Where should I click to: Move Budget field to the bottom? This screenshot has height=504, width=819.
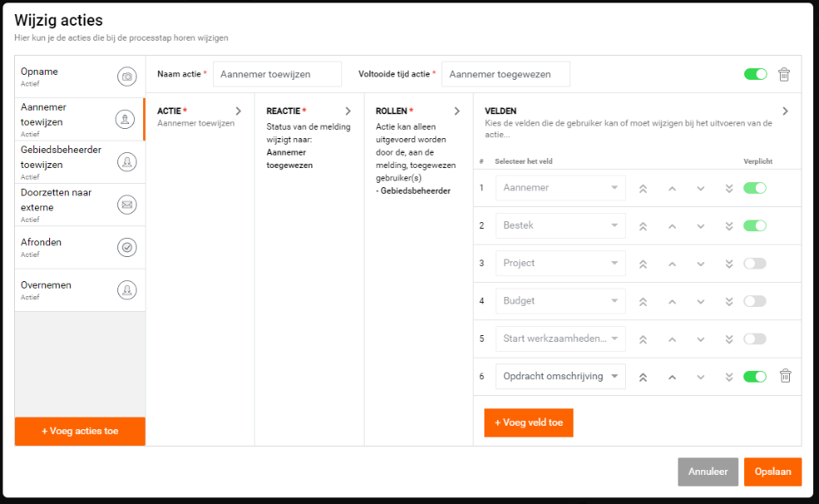point(729,302)
